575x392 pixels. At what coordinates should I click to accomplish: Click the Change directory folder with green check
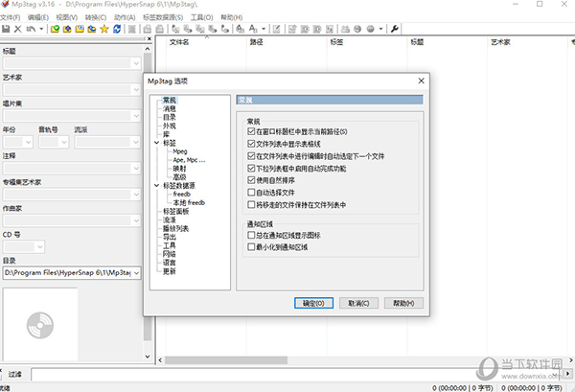coord(55,29)
